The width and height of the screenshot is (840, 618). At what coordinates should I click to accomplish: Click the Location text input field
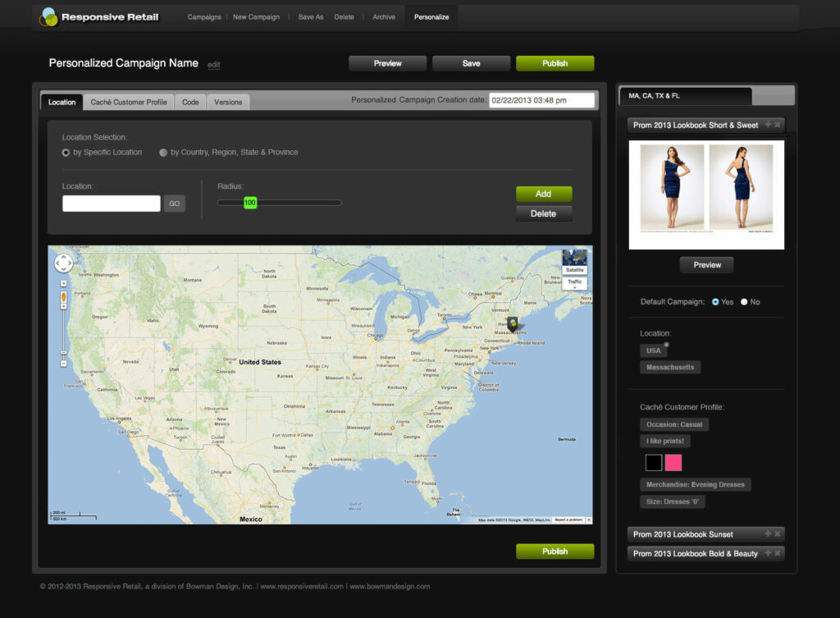pyautogui.click(x=112, y=204)
